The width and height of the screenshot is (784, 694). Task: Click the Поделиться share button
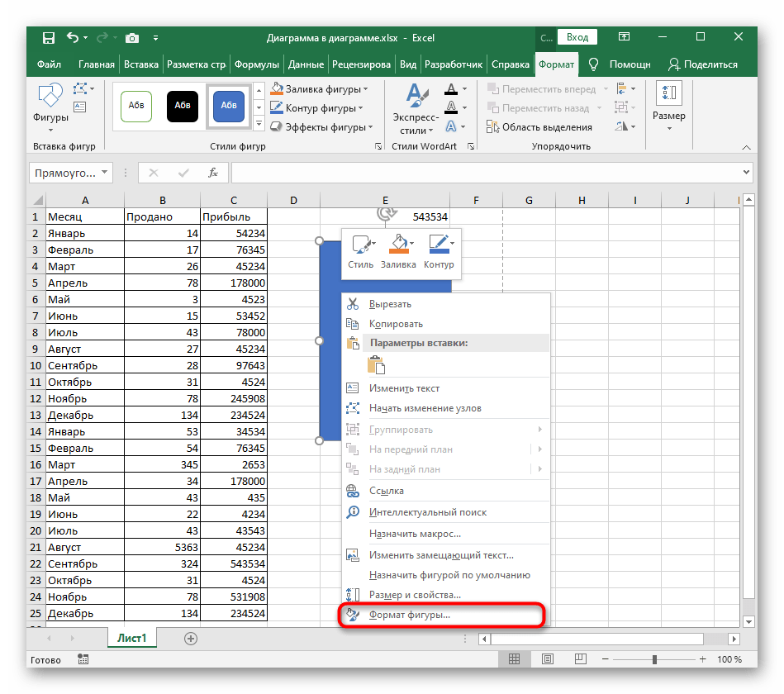[x=703, y=64]
